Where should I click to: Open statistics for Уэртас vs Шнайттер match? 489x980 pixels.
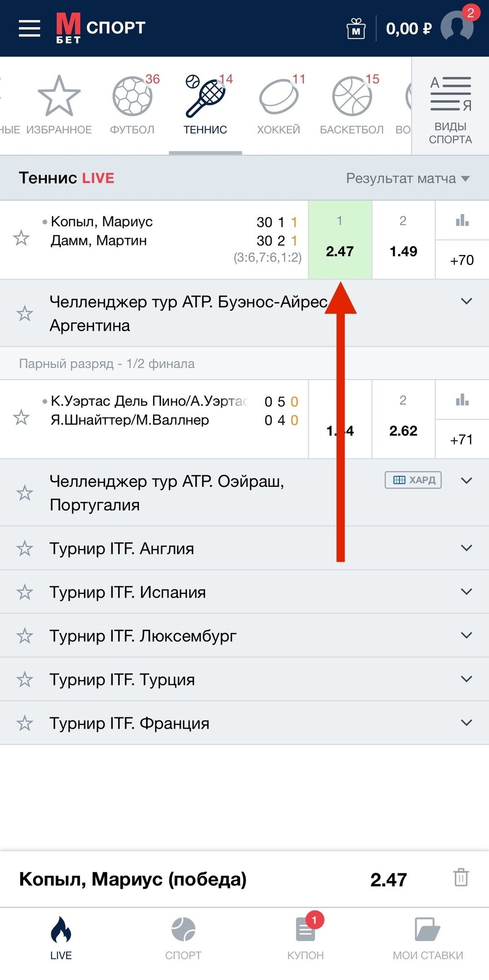pyautogui.click(x=462, y=400)
